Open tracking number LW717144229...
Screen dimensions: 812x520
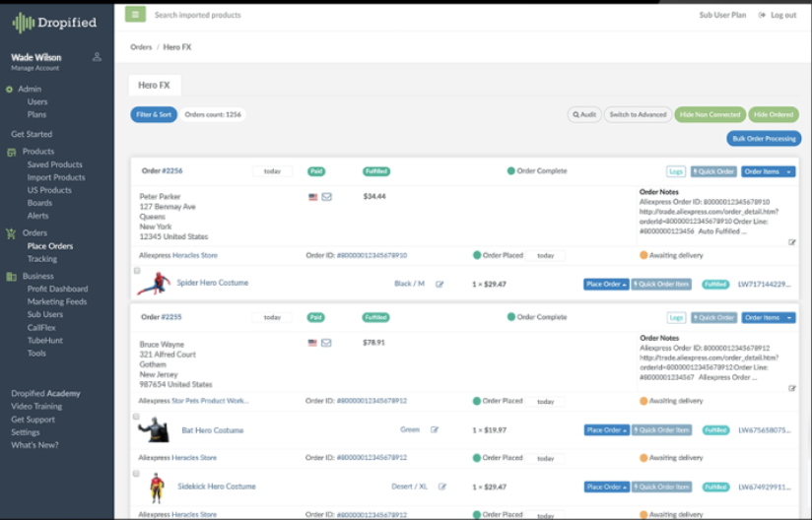tap(765, 284)
